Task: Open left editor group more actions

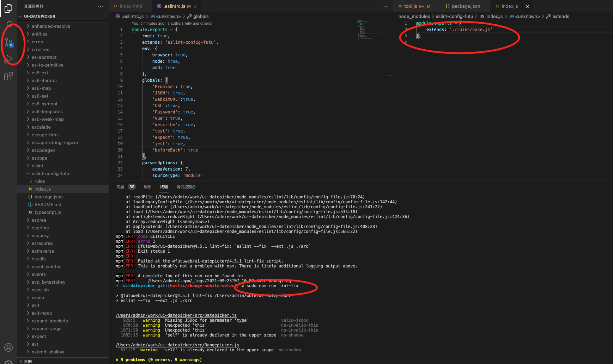Action: pos(385,6)
